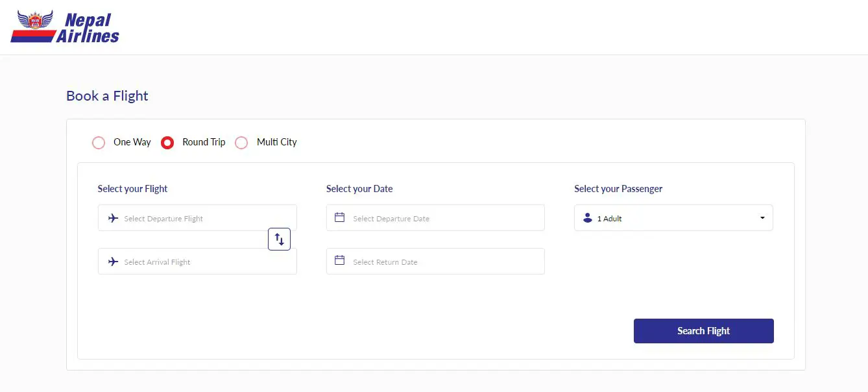The width and height of the screenshot is (868, 392).
Task: Open the Select Return Date field
Action: [441, 262]
